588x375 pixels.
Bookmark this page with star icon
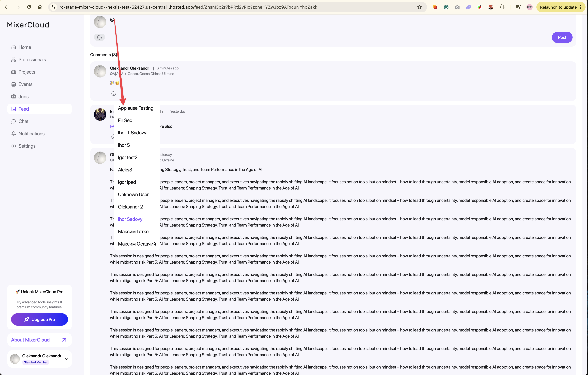tap(419, 7)
